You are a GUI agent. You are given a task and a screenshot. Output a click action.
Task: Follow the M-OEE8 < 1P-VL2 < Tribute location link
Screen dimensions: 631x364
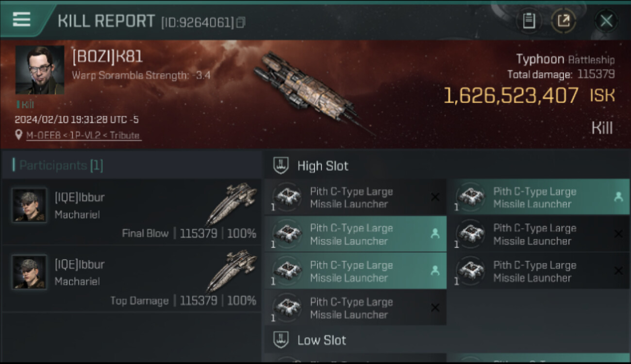(83, 135)
